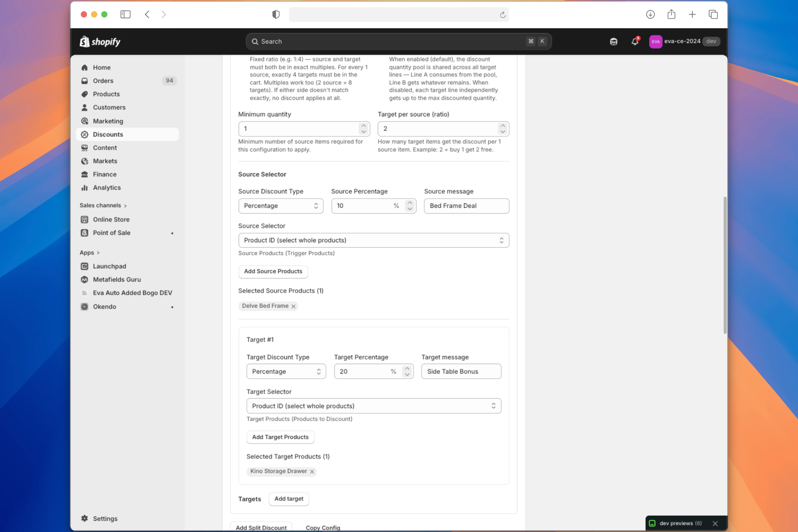Open the Source Selector Product ID dropdown
Screen dimensions: 798x532
click(373, 240)
